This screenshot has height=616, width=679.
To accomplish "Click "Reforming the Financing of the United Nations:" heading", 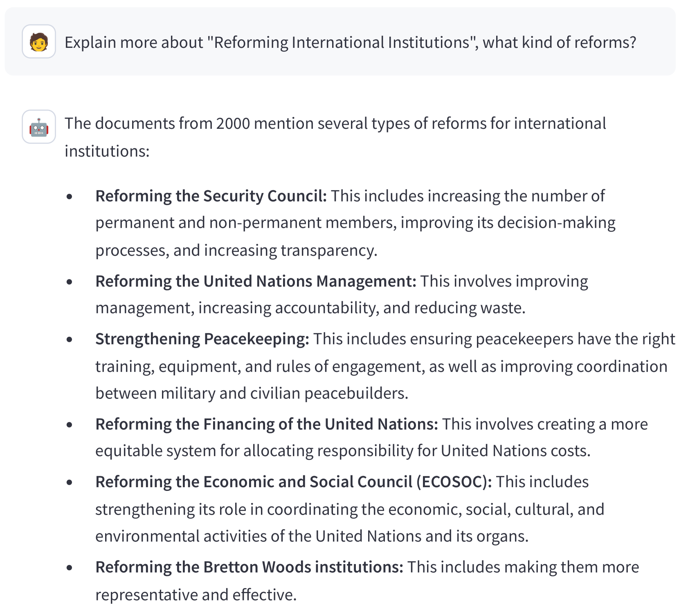I will (267, 424).
